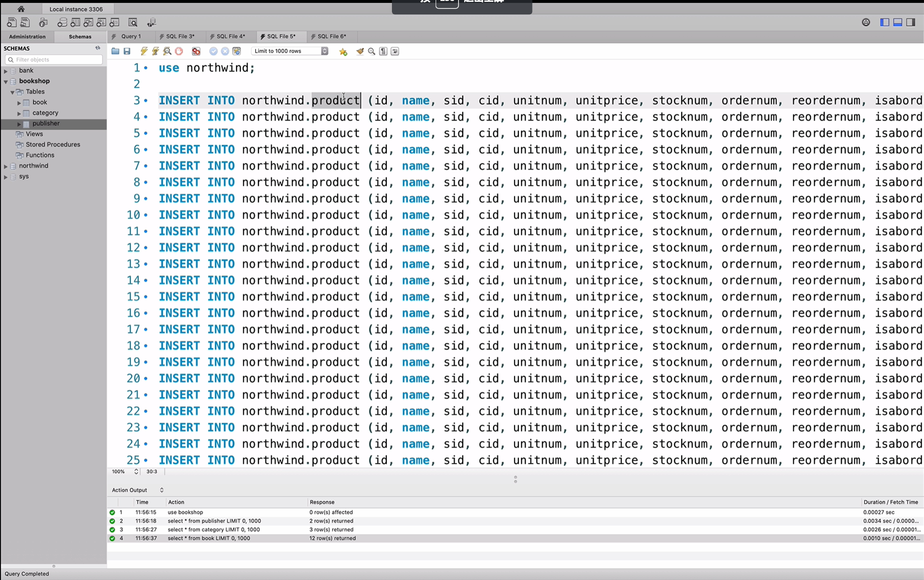Open SQL File 6* tab
The height and width of the screenshot is (580, 924).
[332, 37]
